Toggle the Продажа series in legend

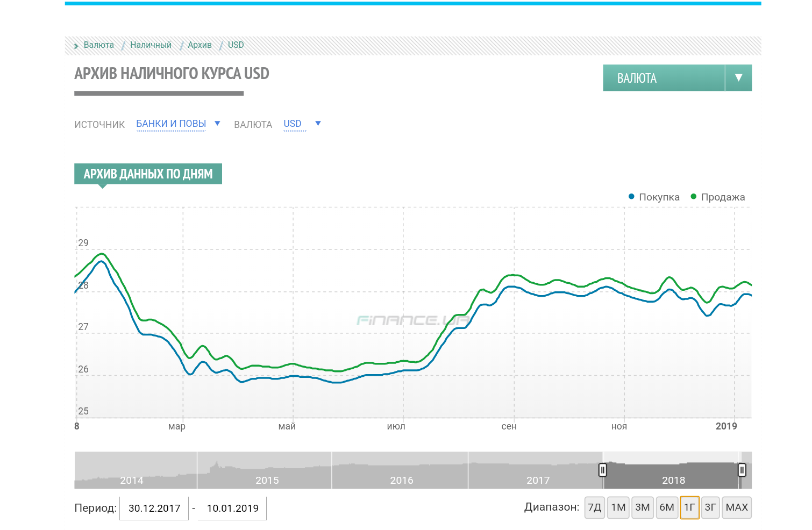tap(717, 197)
